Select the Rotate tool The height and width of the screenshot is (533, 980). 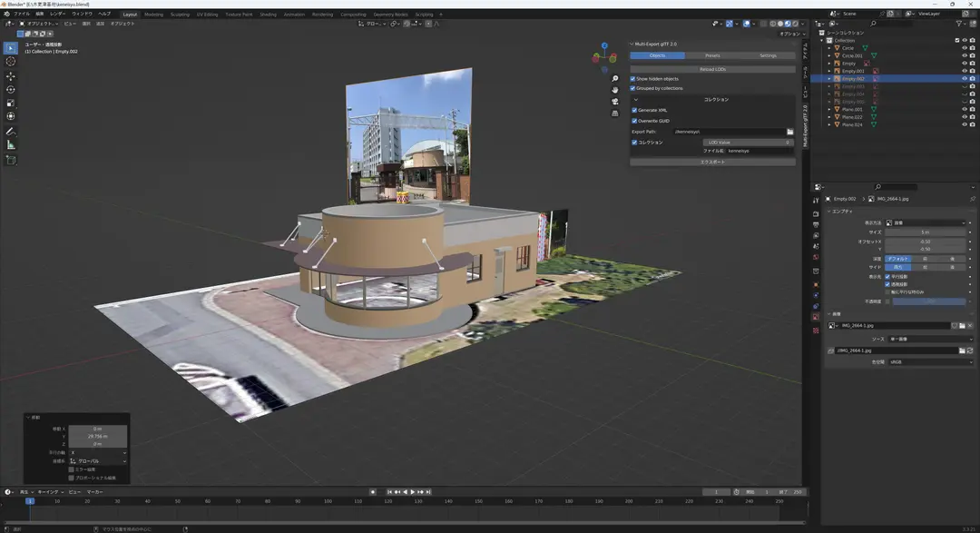tap(11, 90)
